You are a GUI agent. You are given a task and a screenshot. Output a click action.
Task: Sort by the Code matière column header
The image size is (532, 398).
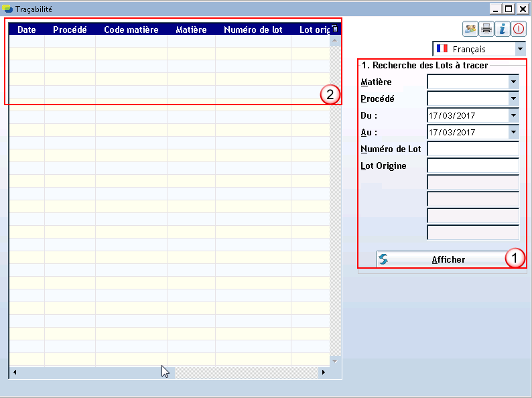(131, 29)
